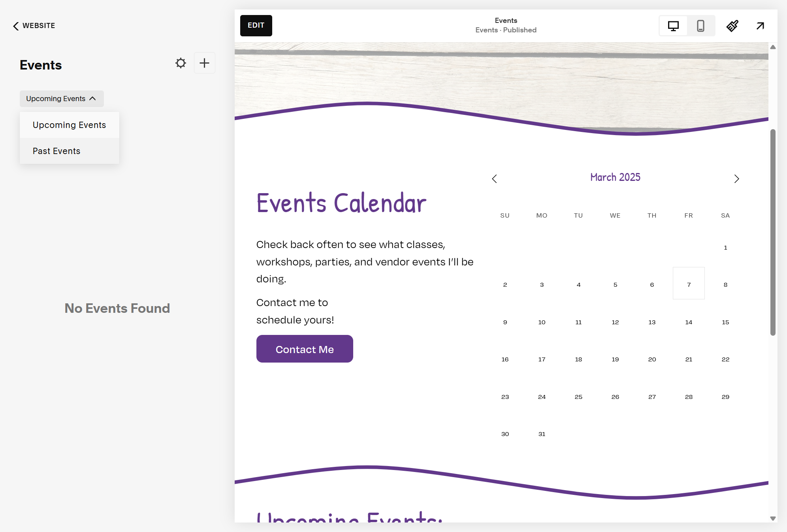Switch to mobile preview view

pyautogui.click(x=700, y=26)
